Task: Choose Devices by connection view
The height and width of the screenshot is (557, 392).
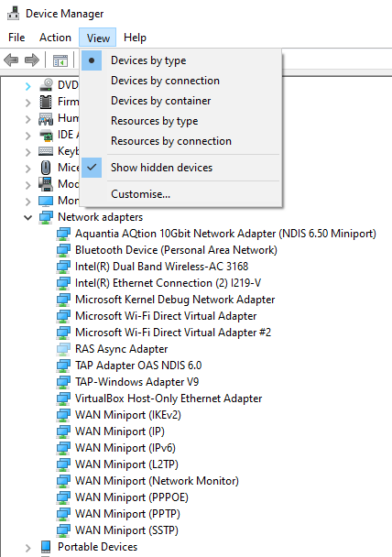Action: click(x=181, y=81)
